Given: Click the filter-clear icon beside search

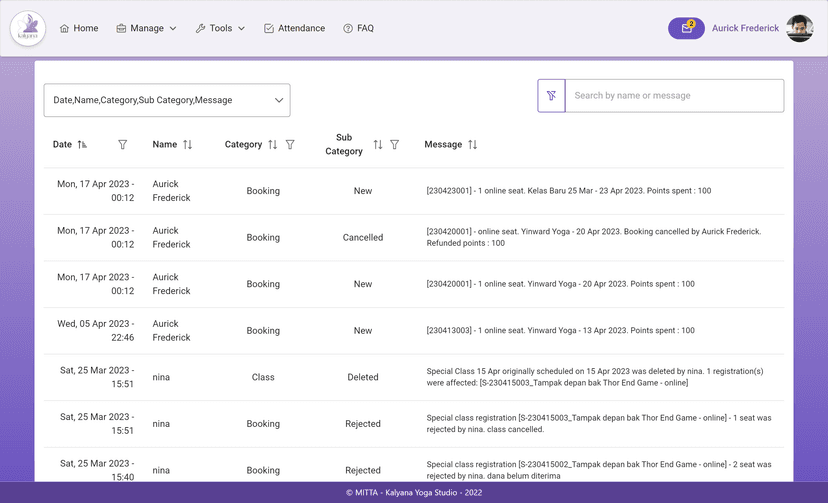Looking at the screenshot, I should (x=551, y=96).
